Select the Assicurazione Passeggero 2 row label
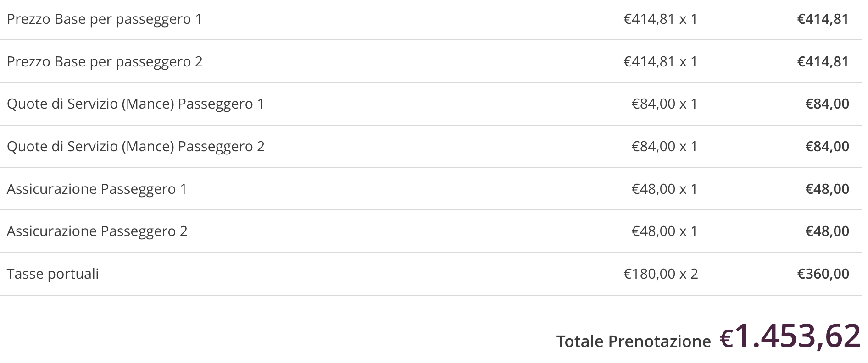This screenshot has height=363, width=868. point(97,231)
